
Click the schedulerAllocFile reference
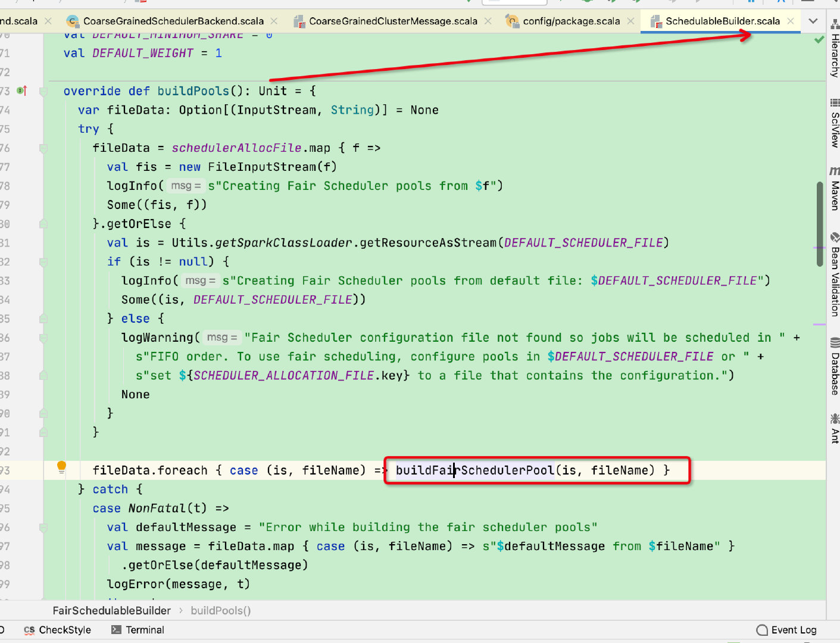237,148
